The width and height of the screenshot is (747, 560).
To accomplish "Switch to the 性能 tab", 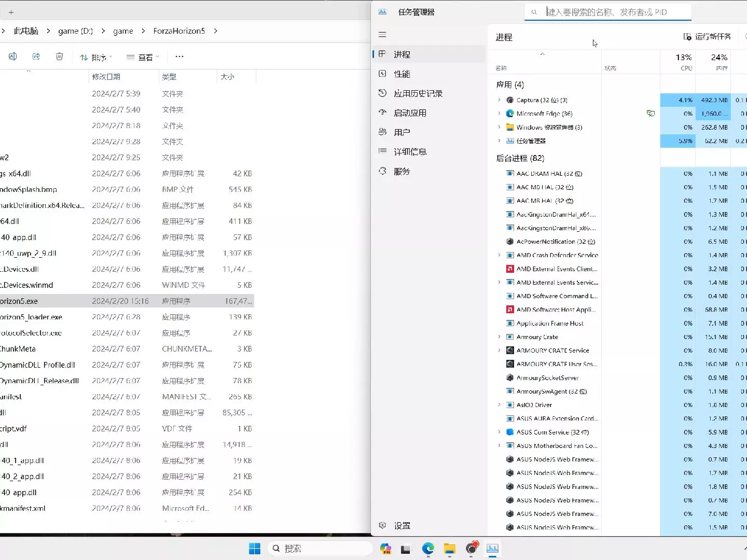I will [x=428, y=74].
